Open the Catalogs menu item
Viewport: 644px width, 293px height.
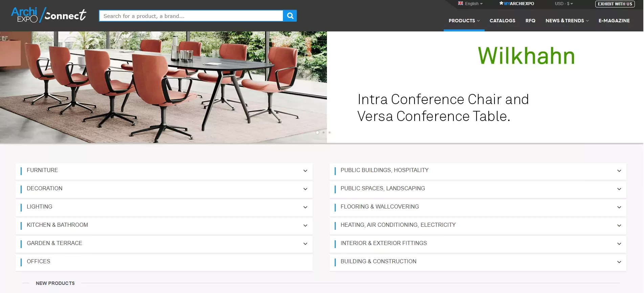(x=502, y=21)
